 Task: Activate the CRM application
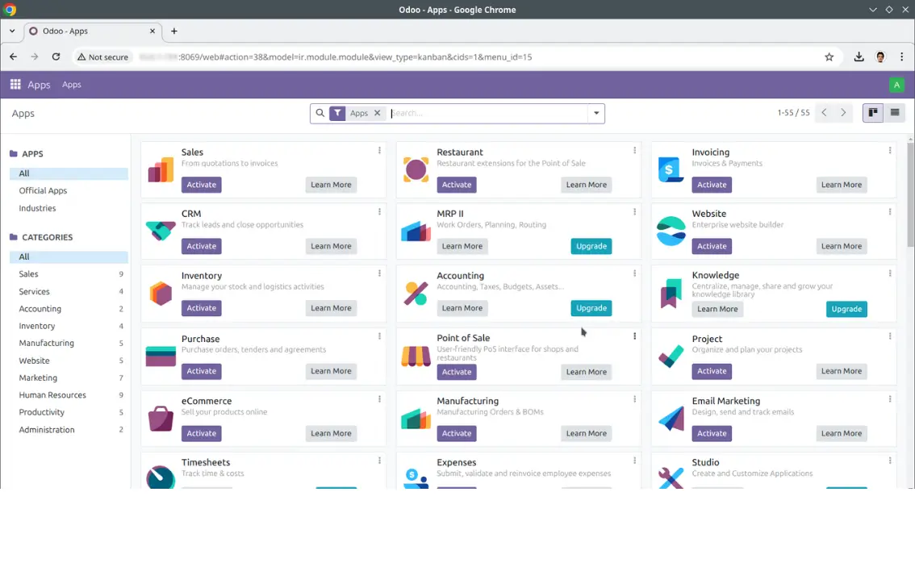(201, 246)
